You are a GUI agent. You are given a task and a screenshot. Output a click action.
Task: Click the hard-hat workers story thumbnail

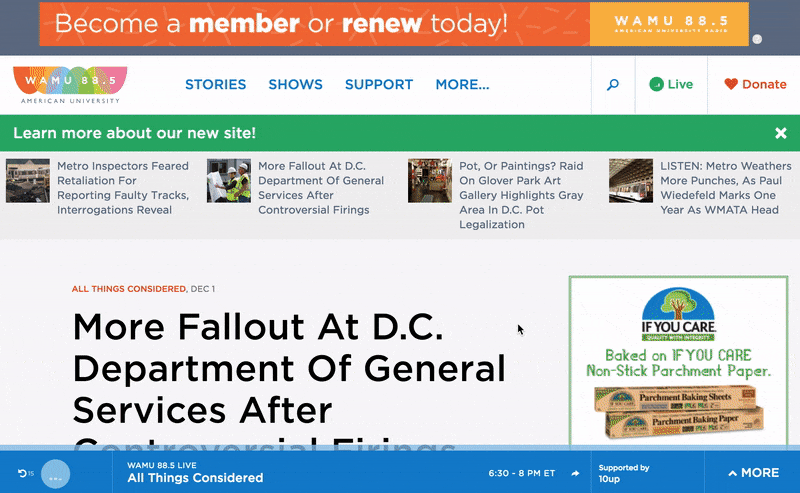click(x=228, y=181)
